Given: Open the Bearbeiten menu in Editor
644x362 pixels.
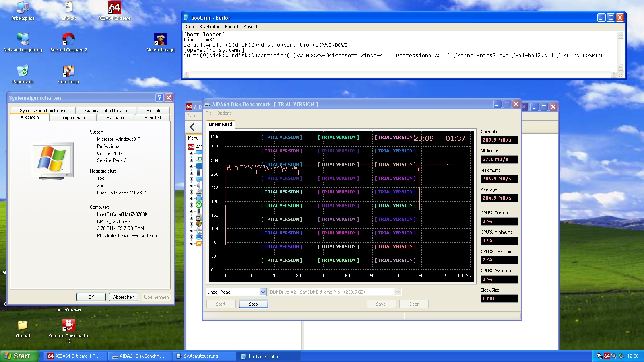Looking at the screenshot, I should click(x=210, y=27).
